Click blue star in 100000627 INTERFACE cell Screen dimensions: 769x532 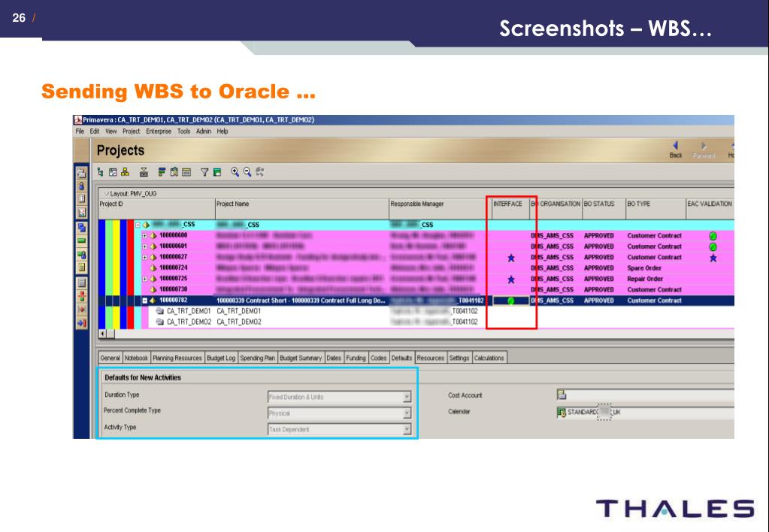tap(511, 258)
